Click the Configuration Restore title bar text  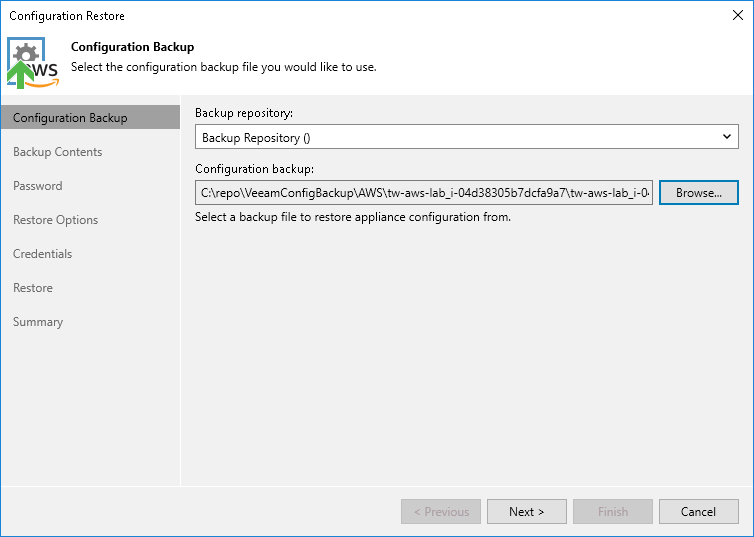coord(67,16)
